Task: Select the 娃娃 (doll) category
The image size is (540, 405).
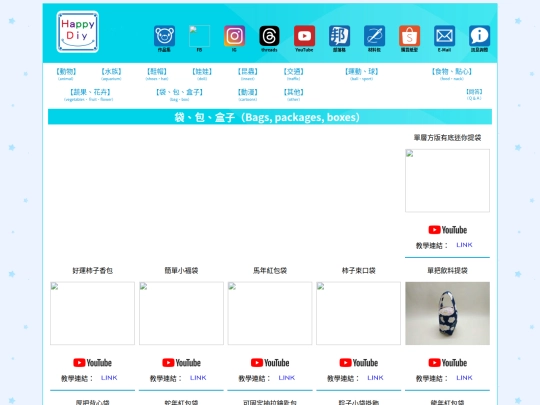Action: tap(202, 73)
